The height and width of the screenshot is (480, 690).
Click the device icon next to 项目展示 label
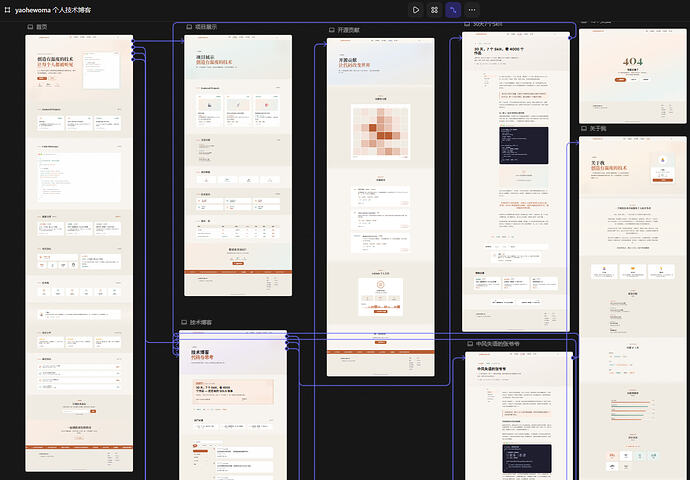point(189,27)
